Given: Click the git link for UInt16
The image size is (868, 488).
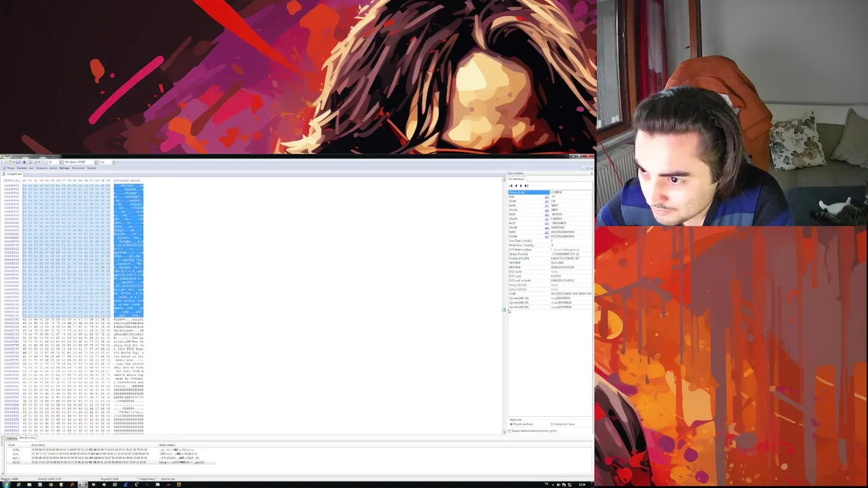Looking at the screenshot, I should coord(547,210).
